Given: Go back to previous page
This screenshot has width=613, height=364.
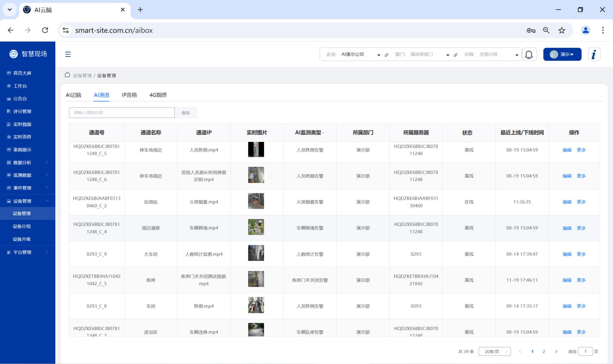Looking at the screenshot, I should coord(11,30).
